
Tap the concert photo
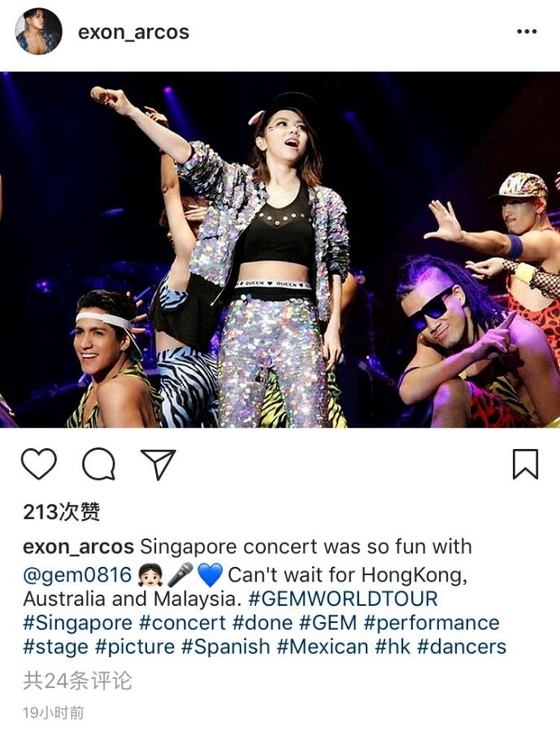280,250
